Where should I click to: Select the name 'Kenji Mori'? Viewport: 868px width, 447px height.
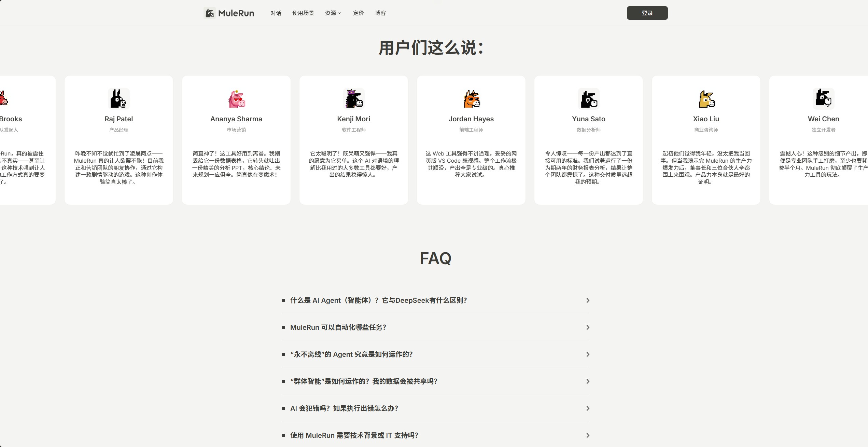click(354, 119)
